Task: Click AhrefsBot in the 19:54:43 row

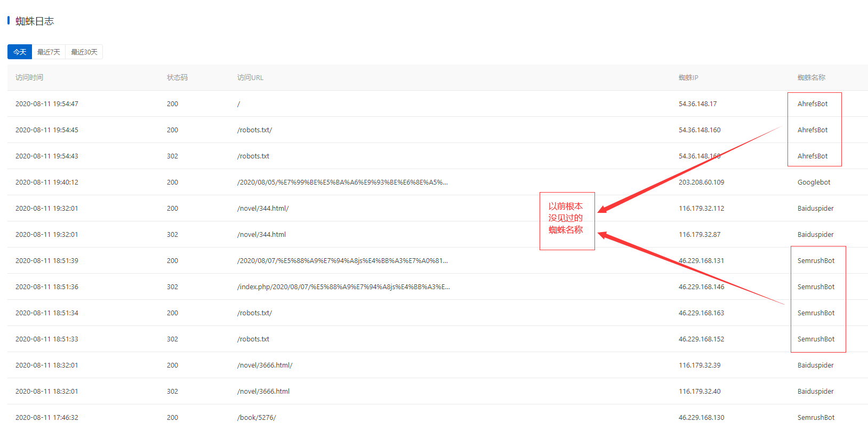Action: coord(813,156)
